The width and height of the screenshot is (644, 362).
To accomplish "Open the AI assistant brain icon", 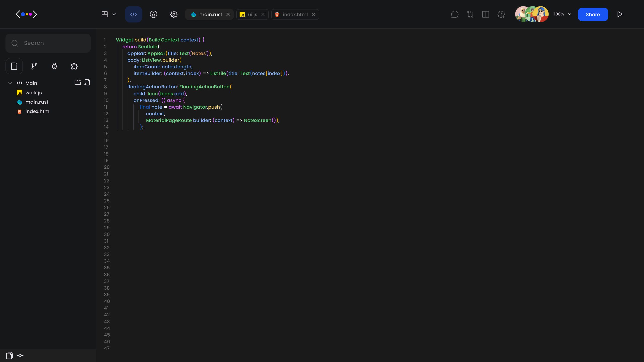I will coord(501,14).
